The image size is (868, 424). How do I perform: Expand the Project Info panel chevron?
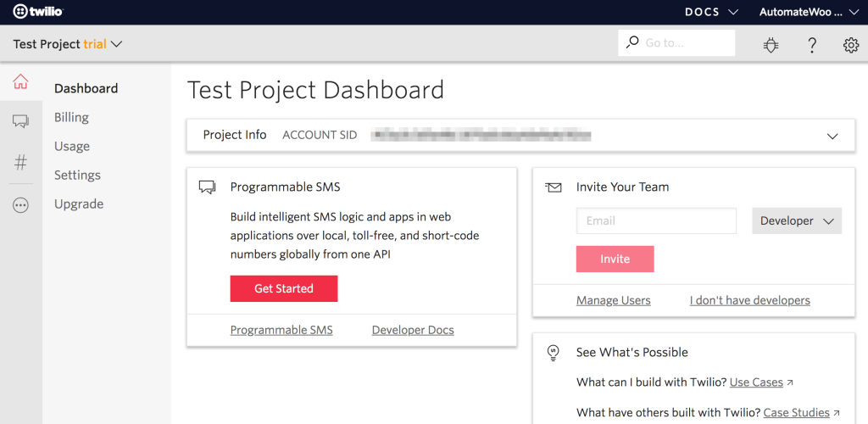pos(832,136)
